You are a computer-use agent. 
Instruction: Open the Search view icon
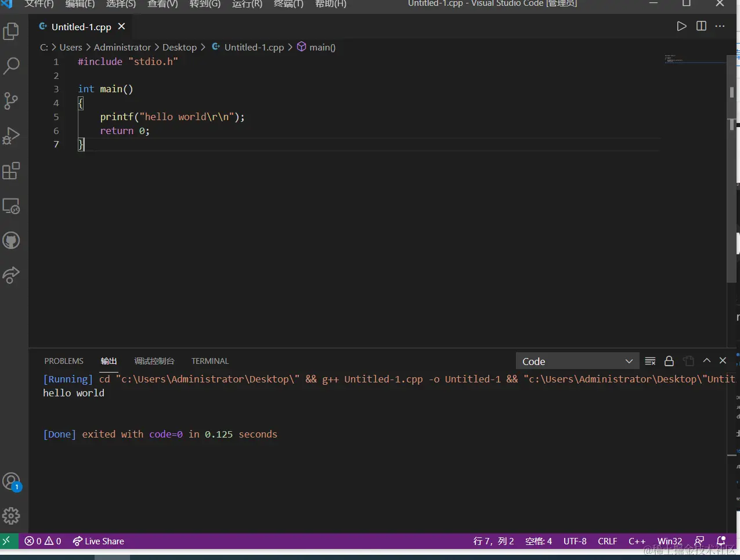click(11, 66)
